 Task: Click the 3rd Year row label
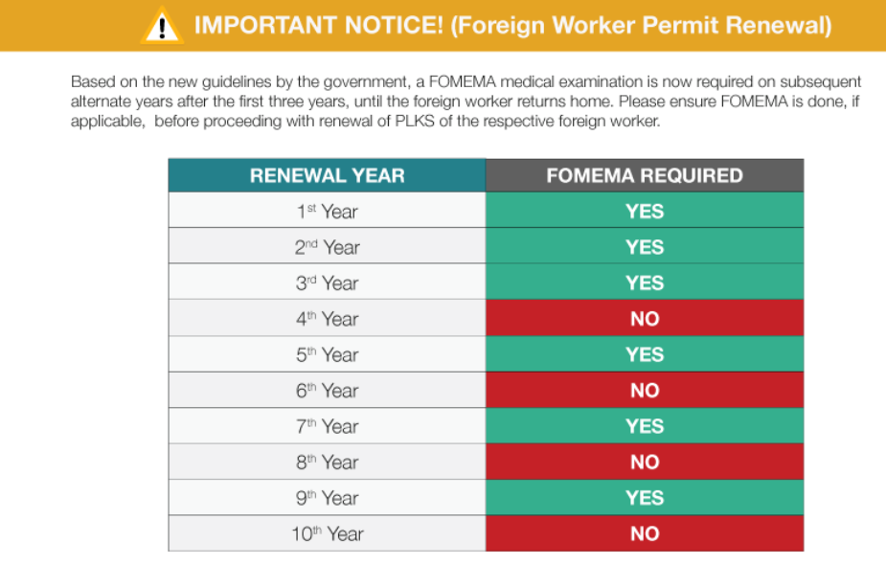328,282
